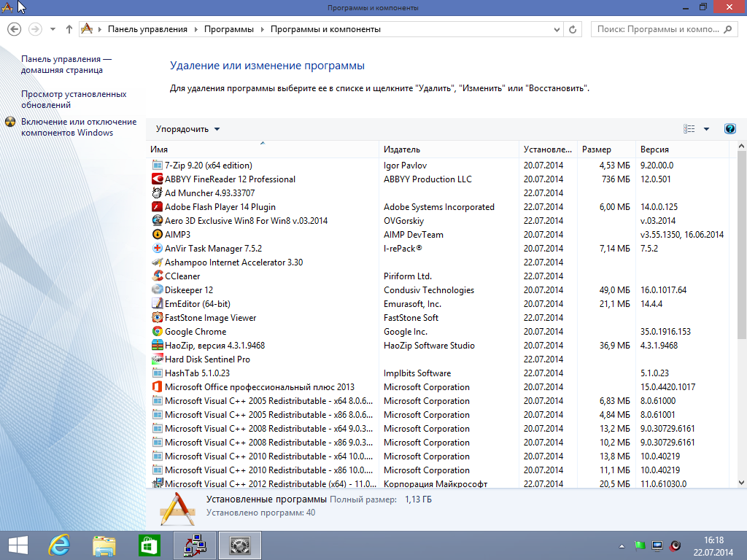Go to Программы breadcrumb
This screenshot has width=747, height=560.
click(x=228, y=29)
